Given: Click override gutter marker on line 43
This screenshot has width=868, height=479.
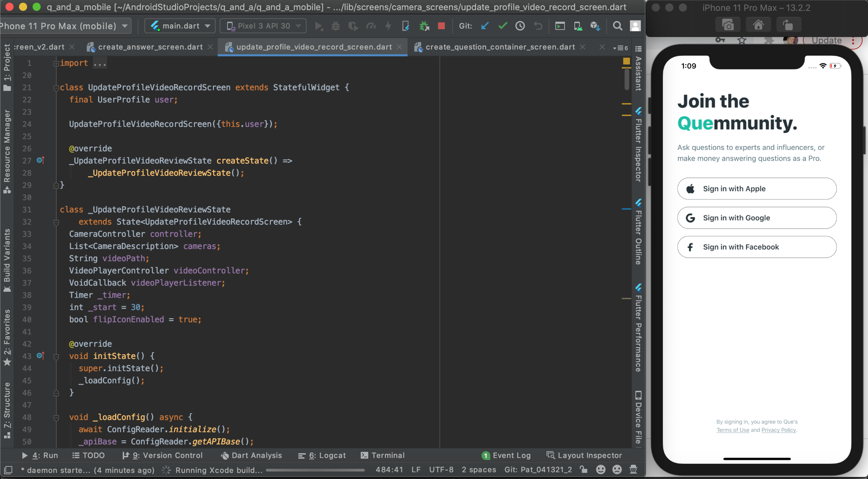Looking at the screenshot, I should click(41, 355).
